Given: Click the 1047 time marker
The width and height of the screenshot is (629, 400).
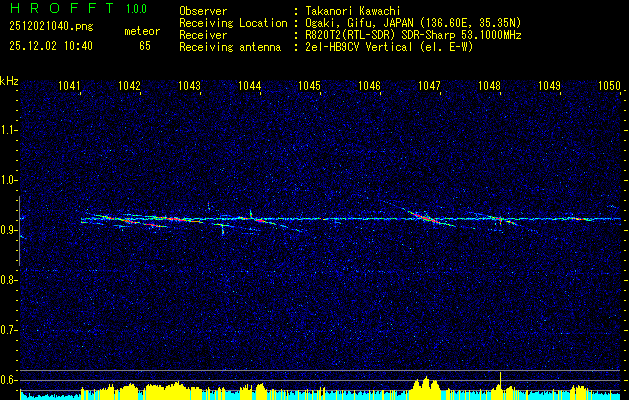Looking at the screenshot, I should click(430, 87).
